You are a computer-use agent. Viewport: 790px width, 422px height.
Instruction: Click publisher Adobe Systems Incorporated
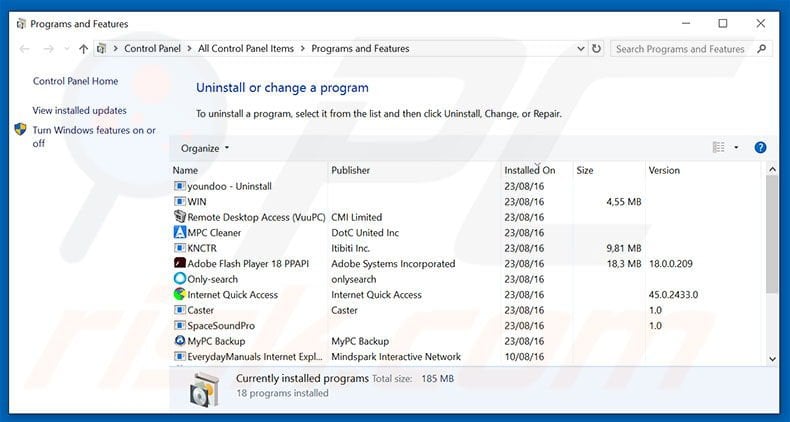393,263
